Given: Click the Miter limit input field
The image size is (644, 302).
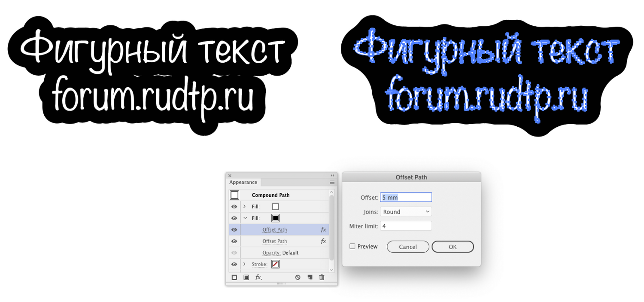Looking at the screenshot, I should tap(406, 226).
